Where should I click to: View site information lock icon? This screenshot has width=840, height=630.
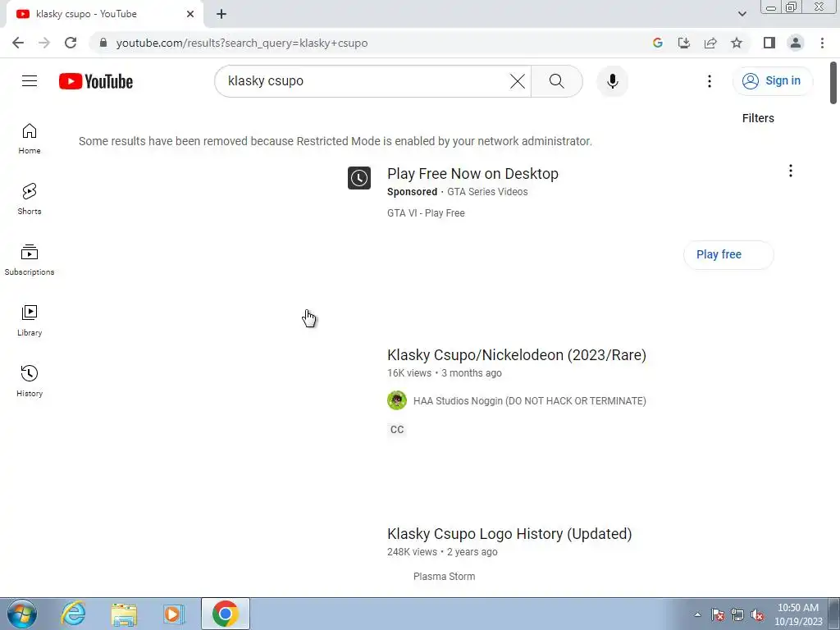pos(103,43)
